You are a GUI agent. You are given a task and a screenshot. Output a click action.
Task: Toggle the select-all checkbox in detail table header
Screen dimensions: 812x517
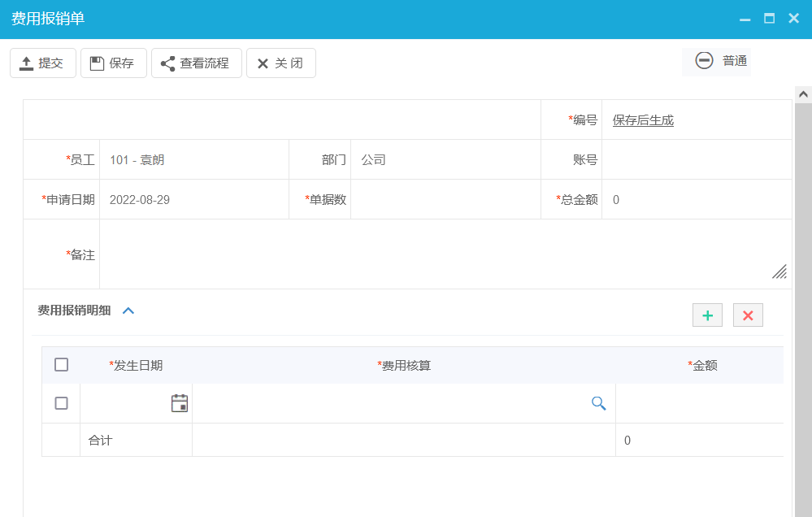[x=61, y=364]
